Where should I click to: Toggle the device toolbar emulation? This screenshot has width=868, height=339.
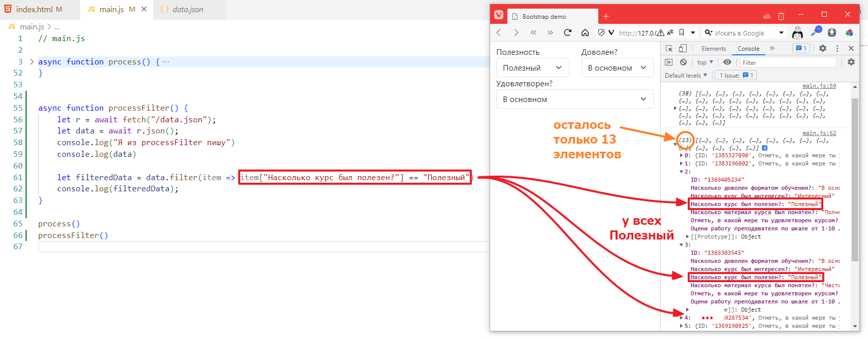(x=683, y=49)
